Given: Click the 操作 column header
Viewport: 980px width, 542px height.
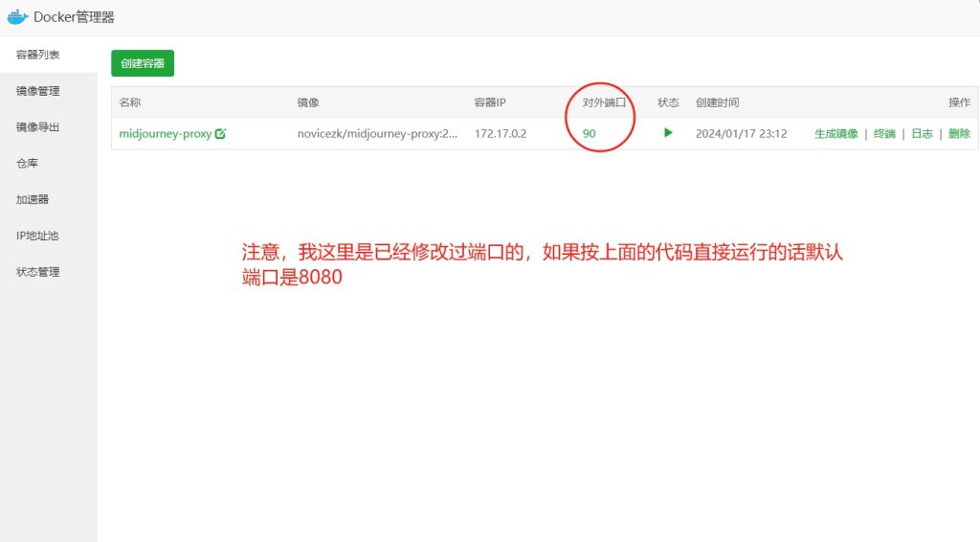Looking at the screenshot, I should [x=959, y=102].
